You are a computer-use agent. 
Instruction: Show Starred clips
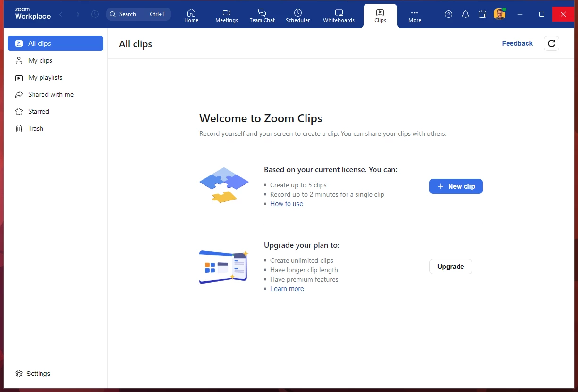[55, 111]
